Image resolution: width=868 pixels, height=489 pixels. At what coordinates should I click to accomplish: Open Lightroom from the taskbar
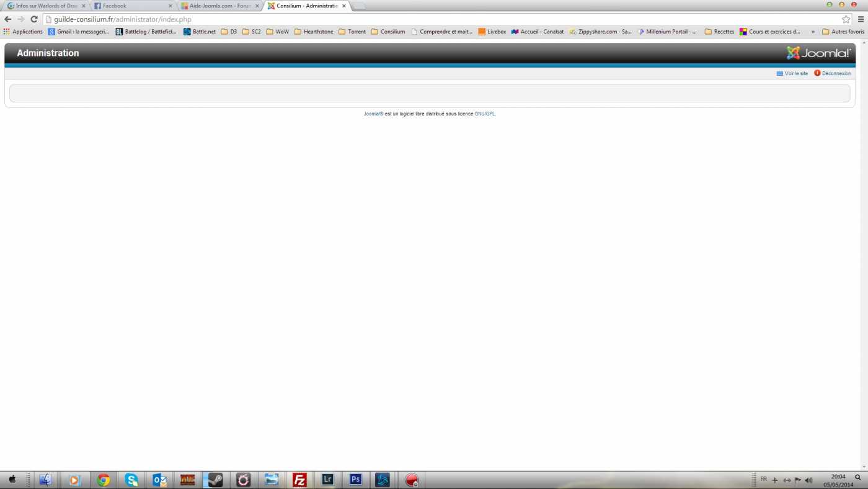pyautogui.click(x=328, y=480)
